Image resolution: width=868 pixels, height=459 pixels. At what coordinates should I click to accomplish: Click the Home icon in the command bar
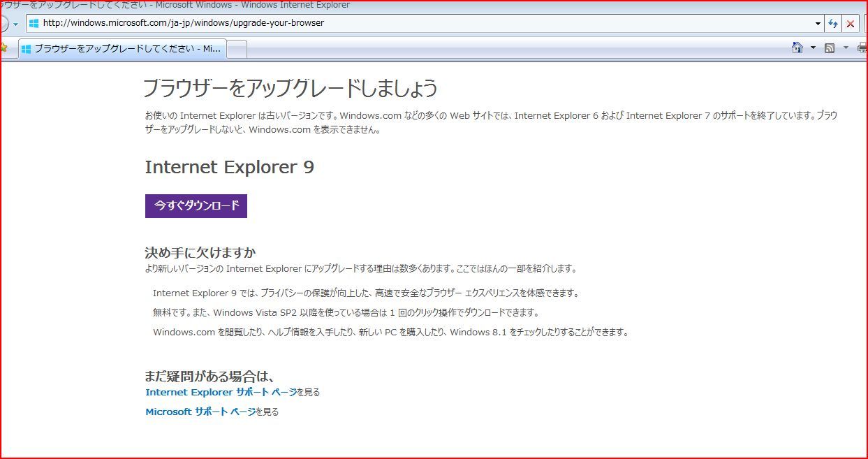coord(797,48)
